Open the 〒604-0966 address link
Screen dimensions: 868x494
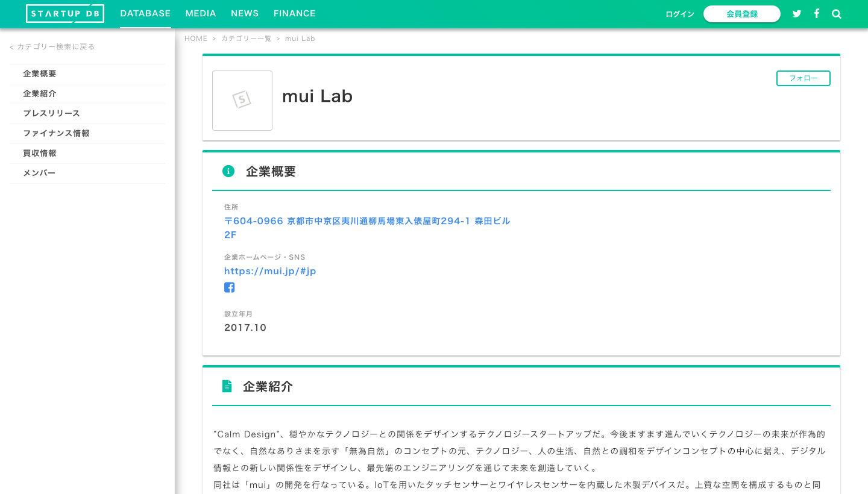367,228
